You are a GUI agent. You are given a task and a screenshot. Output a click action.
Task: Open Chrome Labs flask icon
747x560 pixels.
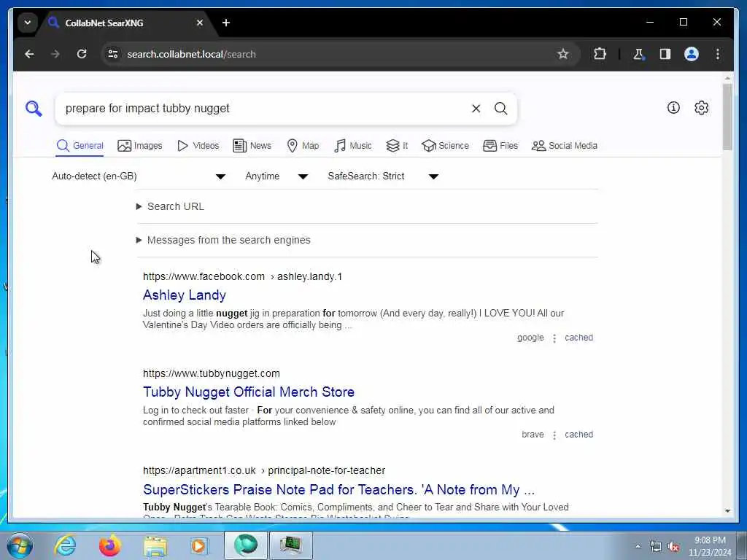coord(638,54)
